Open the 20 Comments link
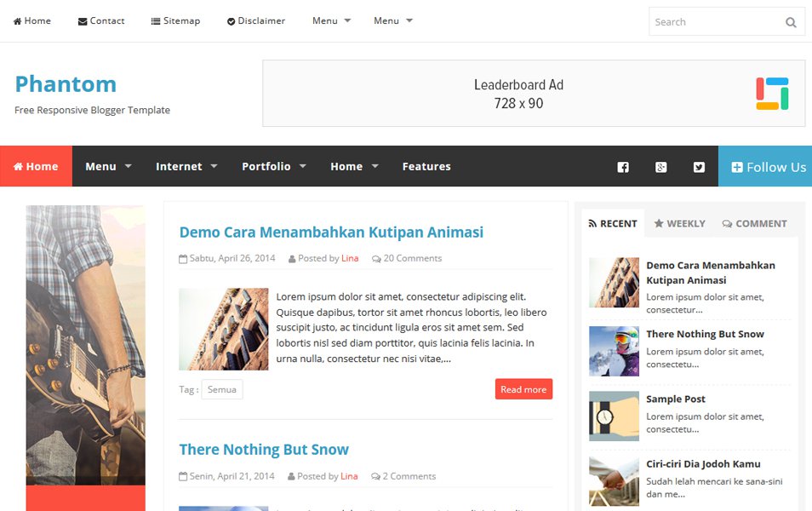This screenshot has height=511, width=812. point(407,258)
